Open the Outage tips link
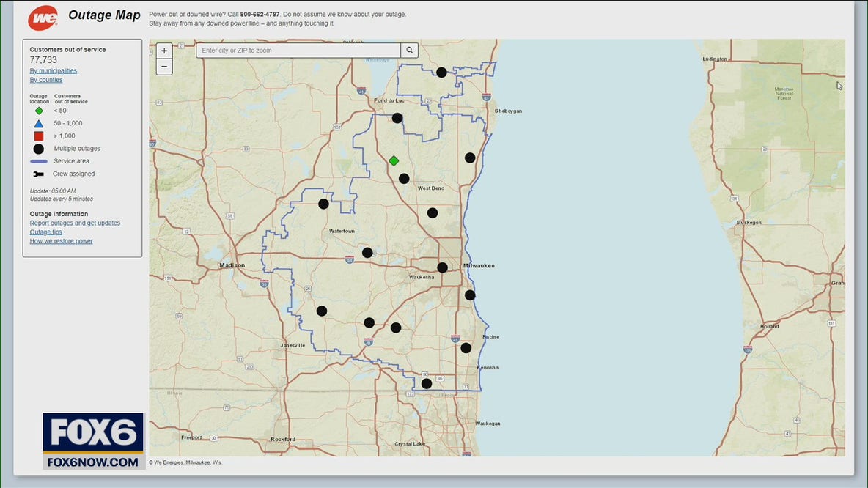 pos(46,232)
